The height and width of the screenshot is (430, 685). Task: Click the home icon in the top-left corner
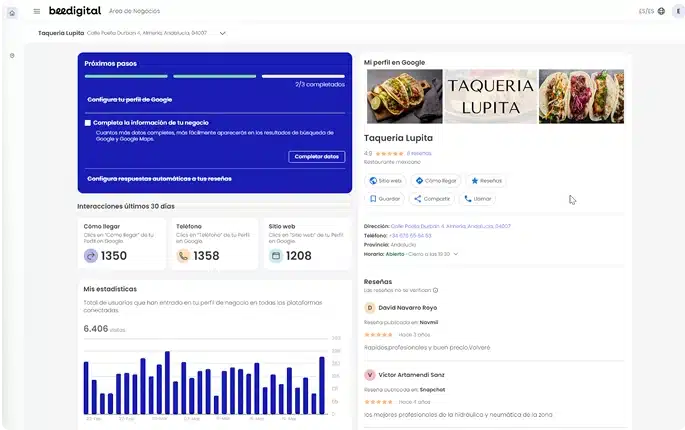12,12
